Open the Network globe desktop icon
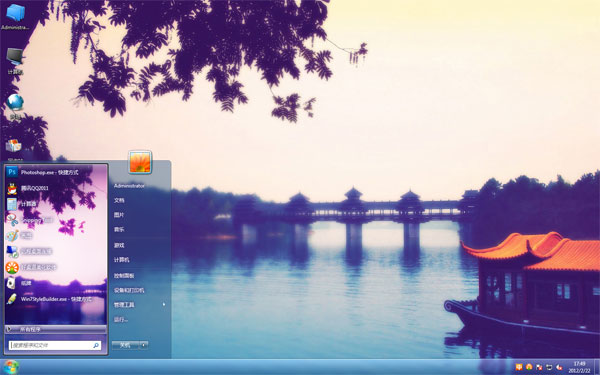Screen dimensions: 600x375 pos(15,106)
